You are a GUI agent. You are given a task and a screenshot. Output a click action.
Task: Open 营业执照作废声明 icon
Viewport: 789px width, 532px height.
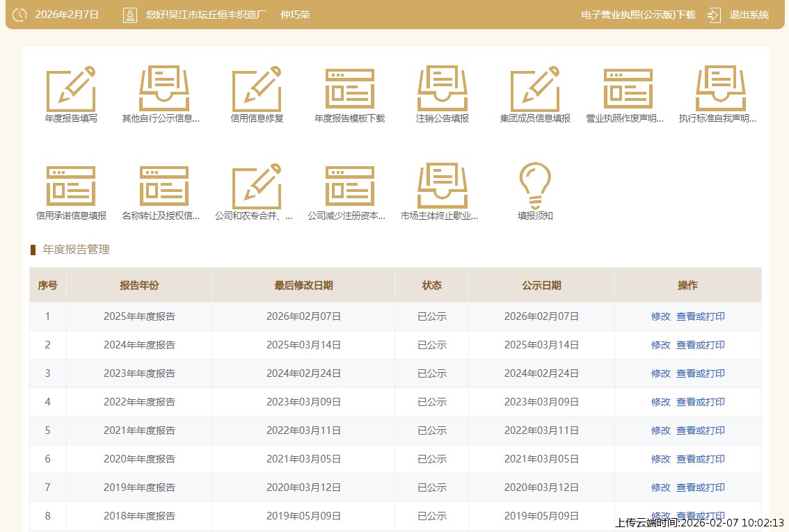click(628, 89)
